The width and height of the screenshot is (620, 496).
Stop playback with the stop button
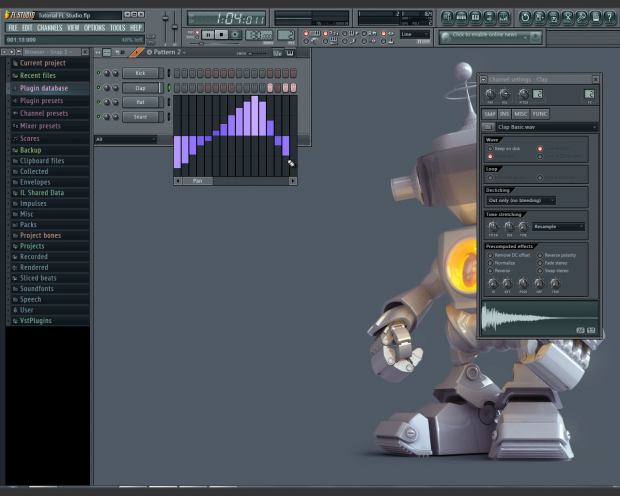tap(221, 35)
